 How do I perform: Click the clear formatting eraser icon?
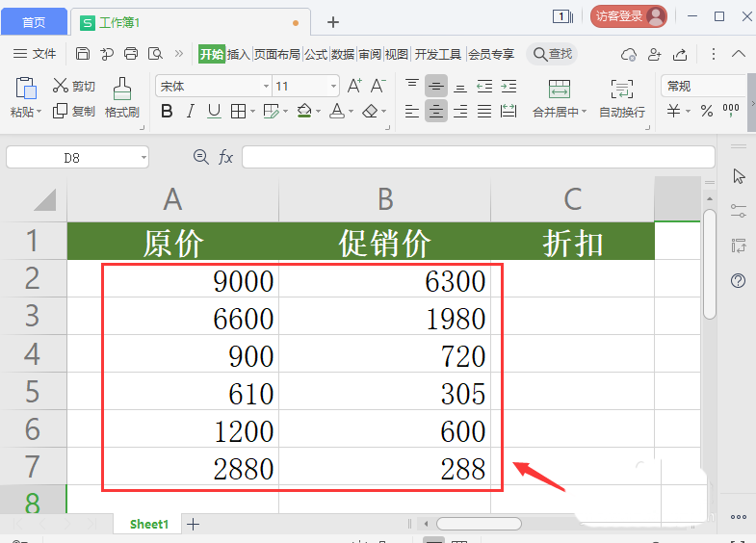tap(370, 112)
